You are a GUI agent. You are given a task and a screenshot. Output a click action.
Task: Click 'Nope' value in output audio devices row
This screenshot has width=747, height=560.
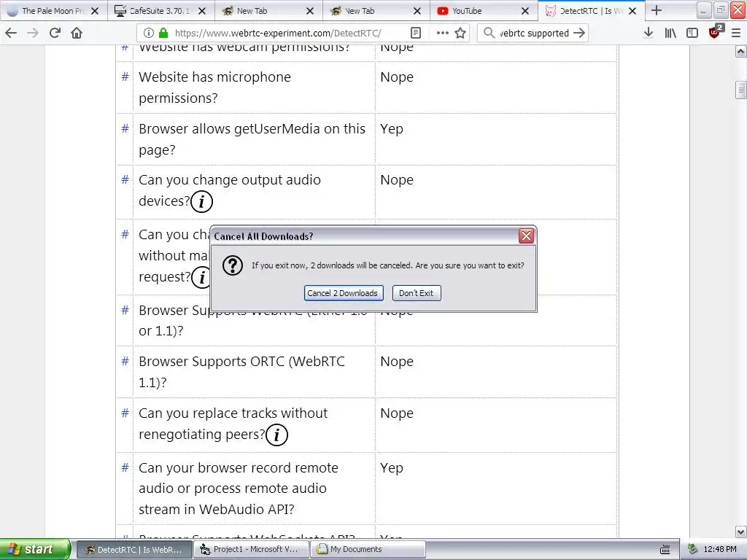pos(397,180)
